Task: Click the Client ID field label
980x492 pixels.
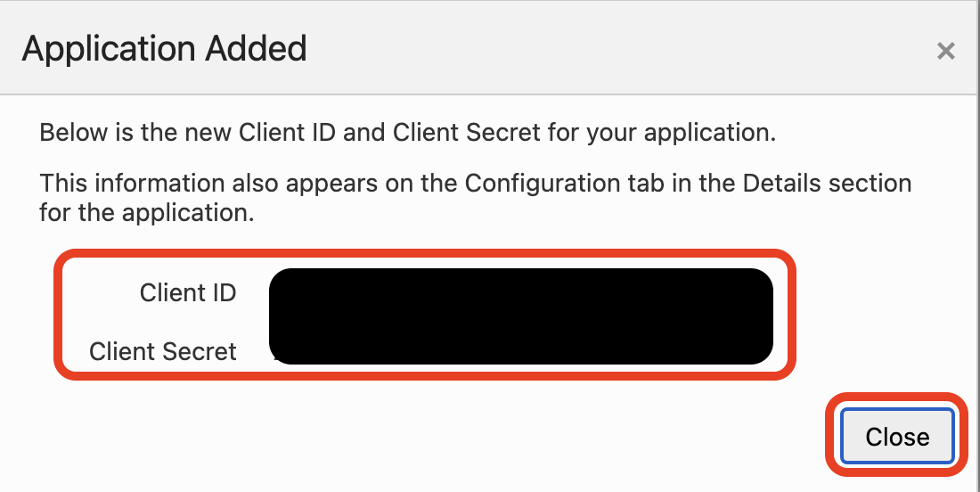Action: coord(188,292)
